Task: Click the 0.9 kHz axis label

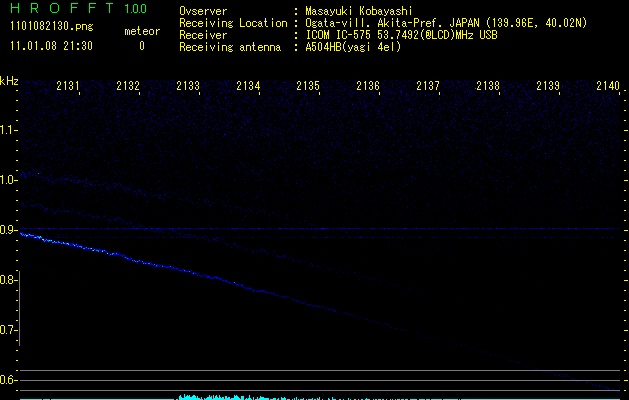Action: [9, 230]
